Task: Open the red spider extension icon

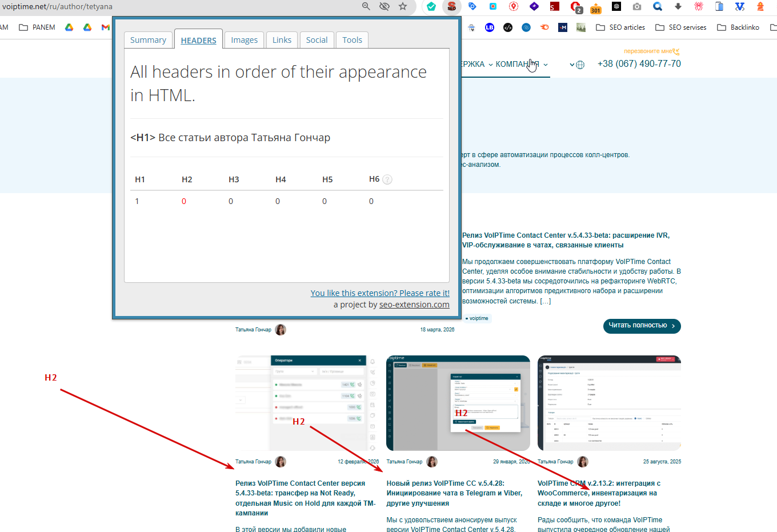Action: point(699,6)
